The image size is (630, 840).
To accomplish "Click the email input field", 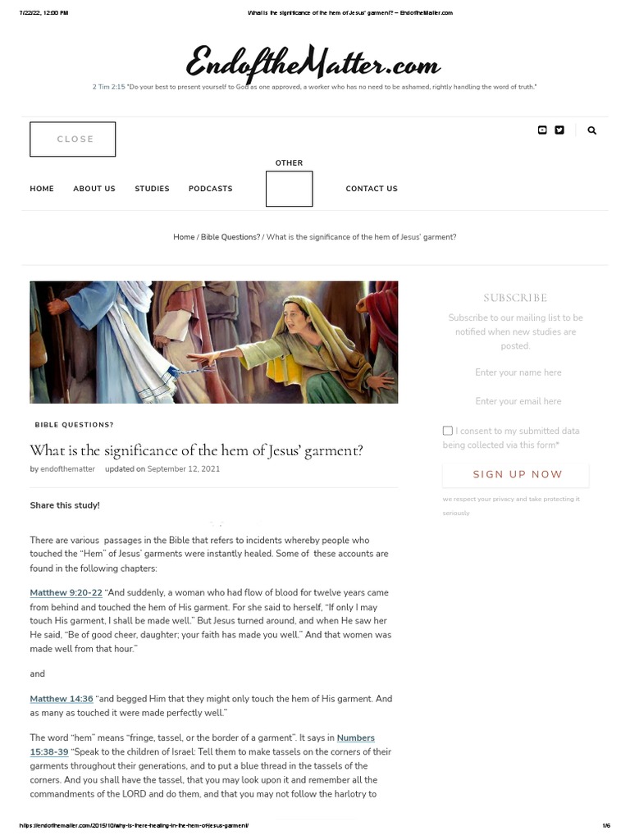I will click(516, 401).
